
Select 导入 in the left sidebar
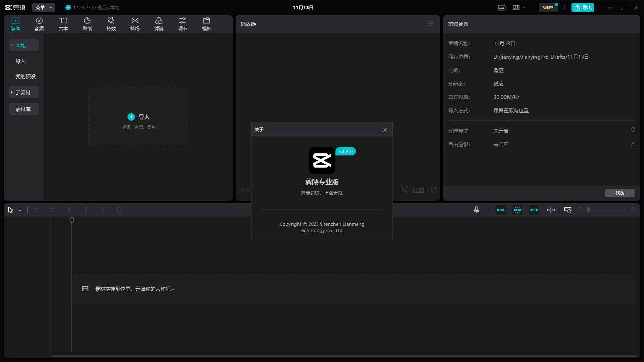(21, 61)
